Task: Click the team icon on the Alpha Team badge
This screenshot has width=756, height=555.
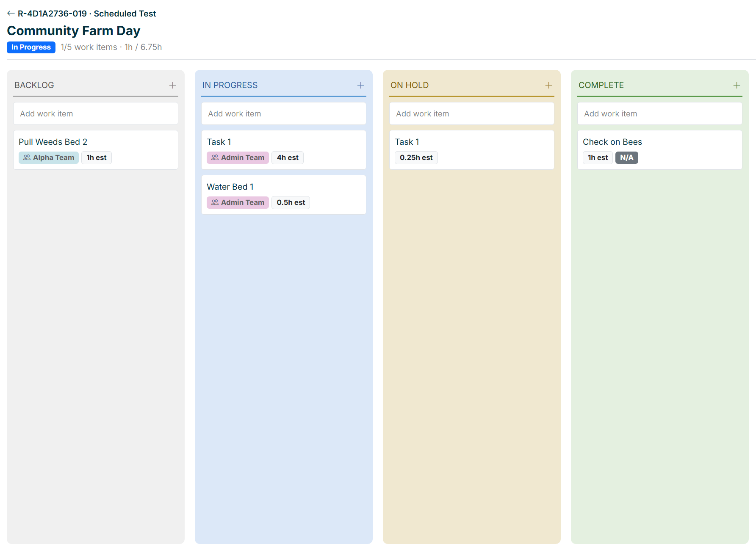Action: tap(26, 157)
